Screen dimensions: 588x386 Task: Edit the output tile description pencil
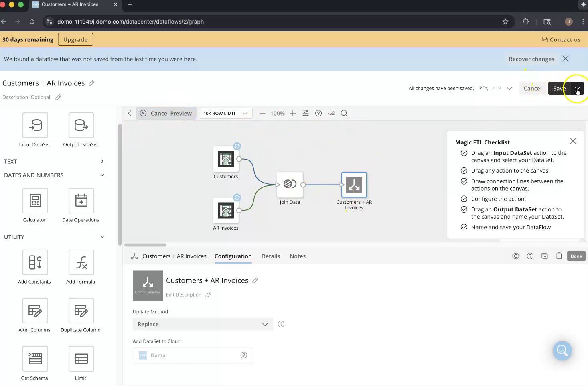208,295
